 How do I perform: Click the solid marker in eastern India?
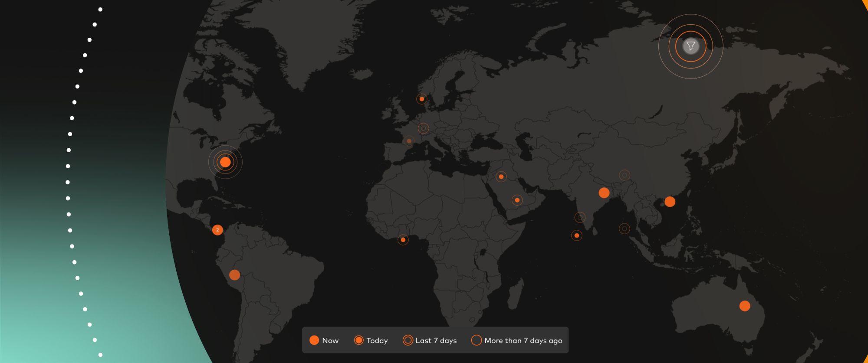pos(604,193)
